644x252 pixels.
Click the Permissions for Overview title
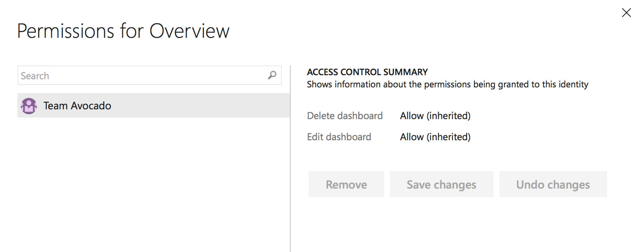(123, 31)
